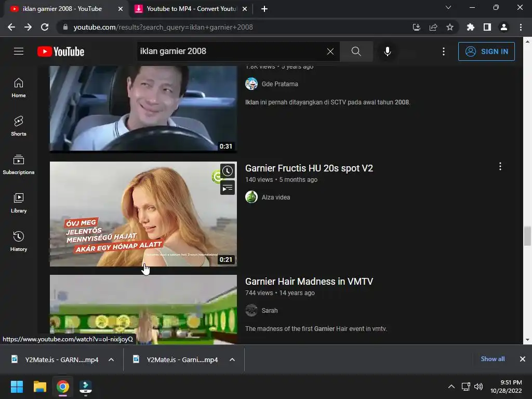Start voice search with microphone icon
The image size is (532, 399).
(x=388, y=51)
